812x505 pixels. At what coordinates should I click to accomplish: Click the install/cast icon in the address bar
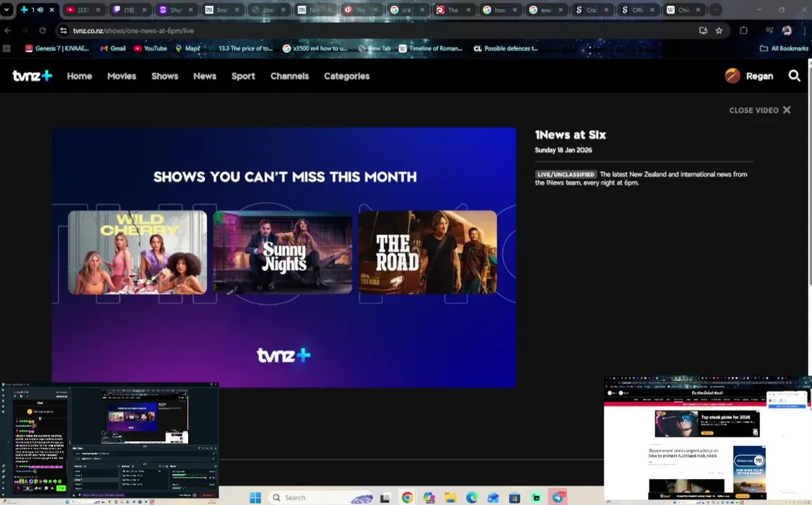(x=703, y=31)
